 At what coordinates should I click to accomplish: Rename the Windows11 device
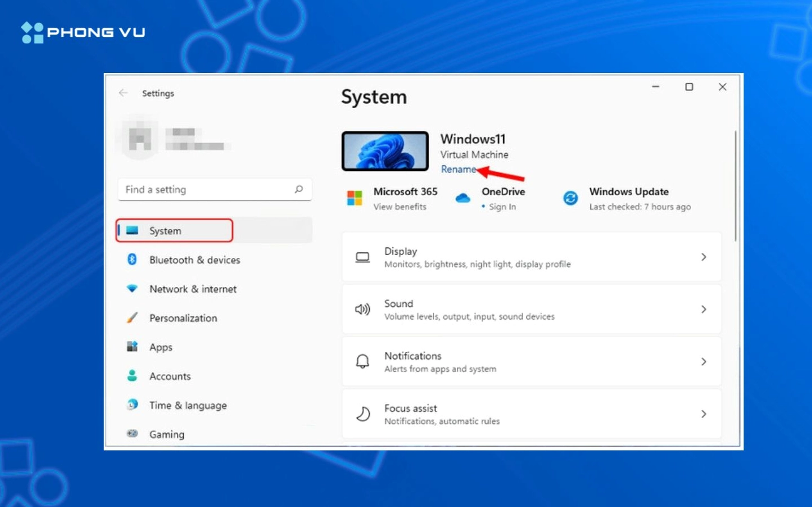point(458,169)
